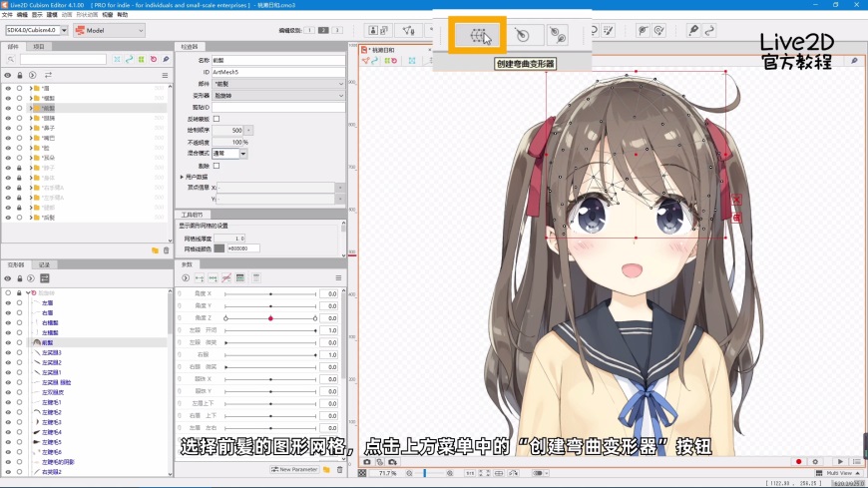Switch to the log tab beside deformer tab

pos(44,264)
